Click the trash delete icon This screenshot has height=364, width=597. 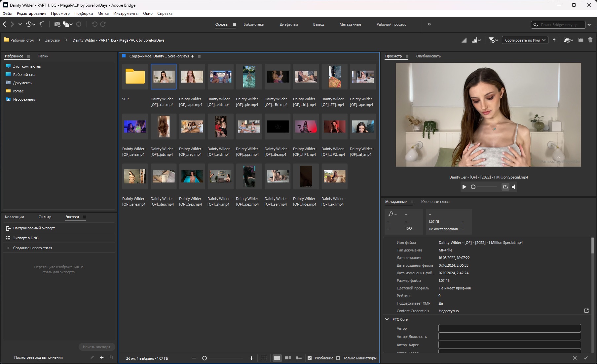(590, 40)
